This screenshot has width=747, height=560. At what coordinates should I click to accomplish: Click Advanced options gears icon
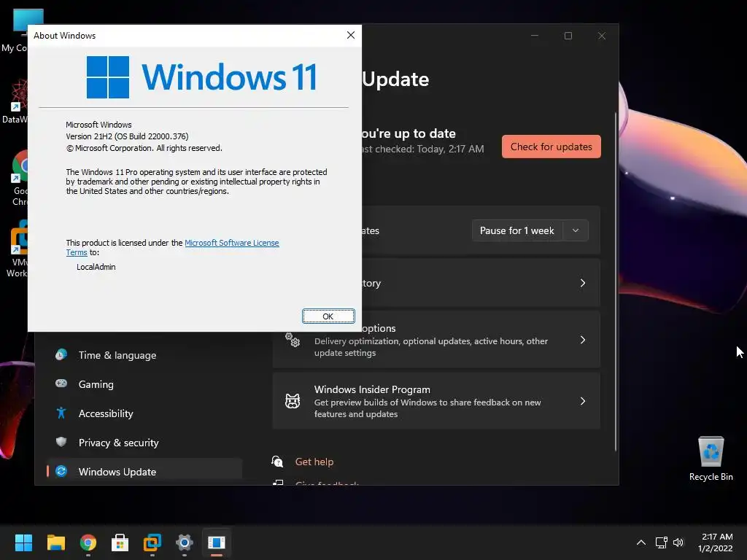293,340
